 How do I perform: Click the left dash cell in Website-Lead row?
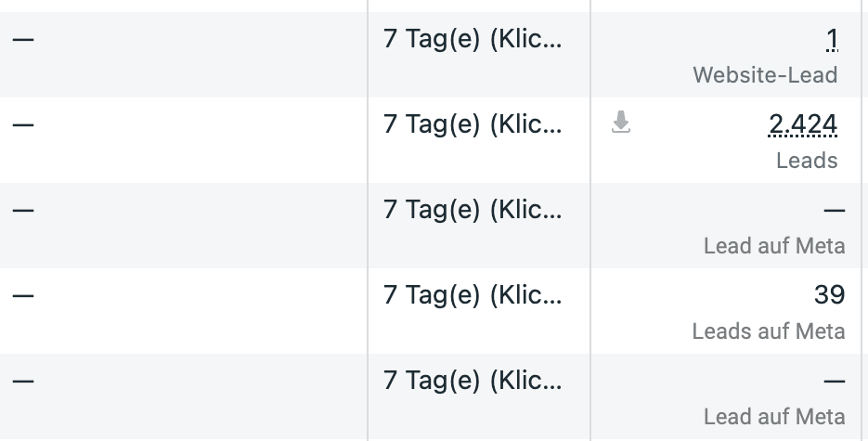coord(23,39)
